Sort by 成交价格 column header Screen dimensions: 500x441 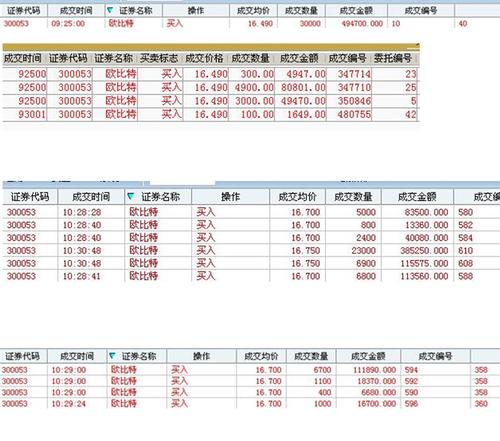[x=204, y=58]
